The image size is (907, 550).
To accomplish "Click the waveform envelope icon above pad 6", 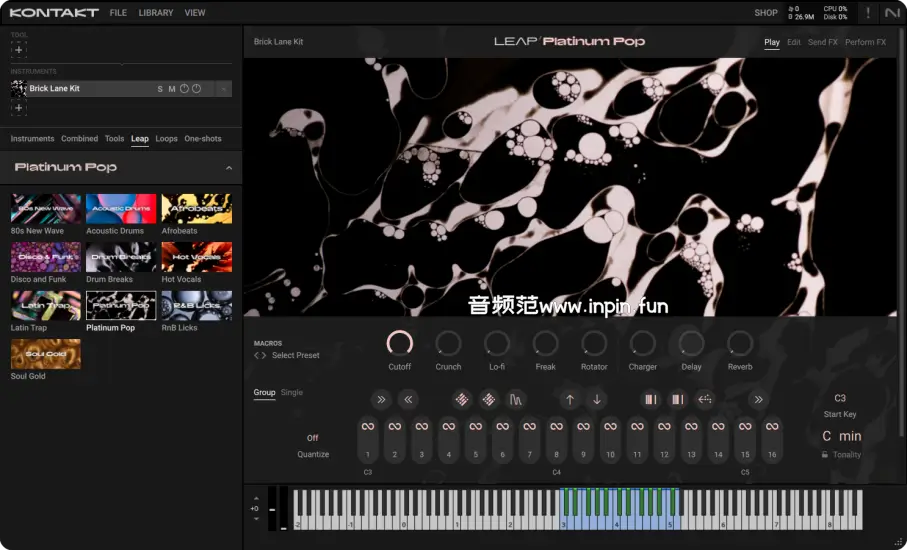I will 515,400.
